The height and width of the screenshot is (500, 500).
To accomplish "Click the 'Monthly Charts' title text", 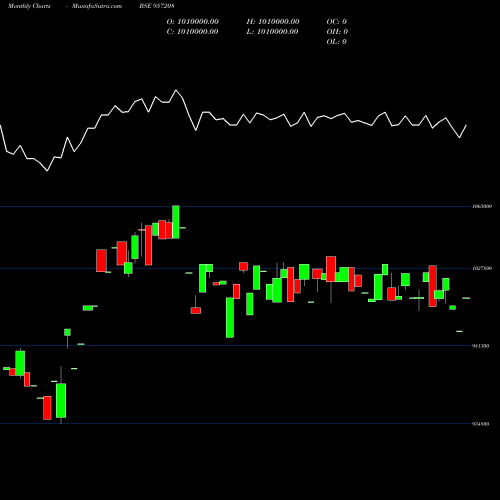I will point(29,6).
